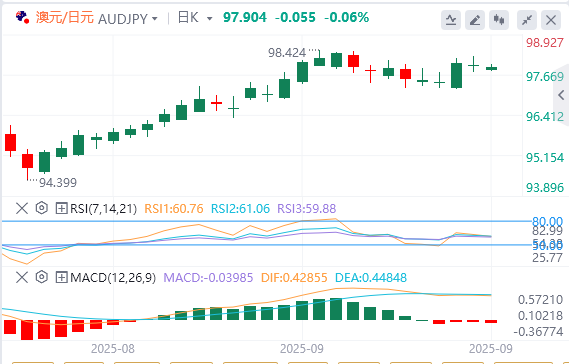Click the 2025-08 date axis label
569x364 pixels.
[112, 348]
